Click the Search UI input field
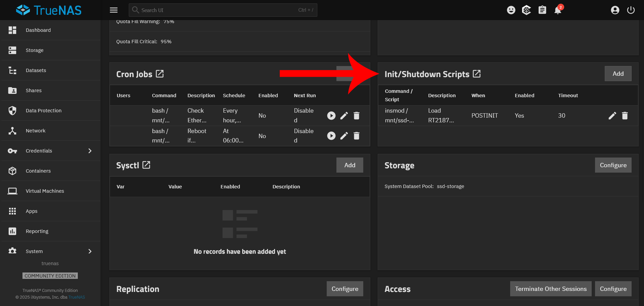Screen dimensions: 644x306 [223, 10]
